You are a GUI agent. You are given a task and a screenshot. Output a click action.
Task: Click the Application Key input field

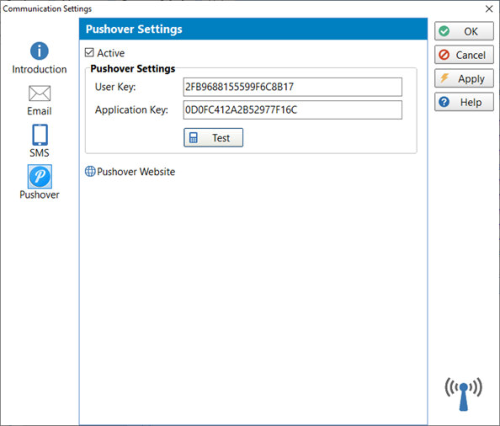pyautogui.click(x=293, y=110)
